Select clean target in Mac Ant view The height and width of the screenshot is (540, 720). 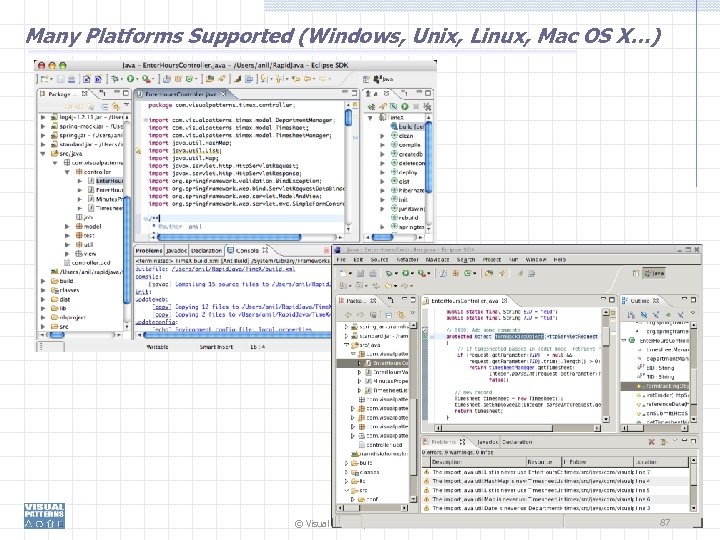[x=402, y=136]
